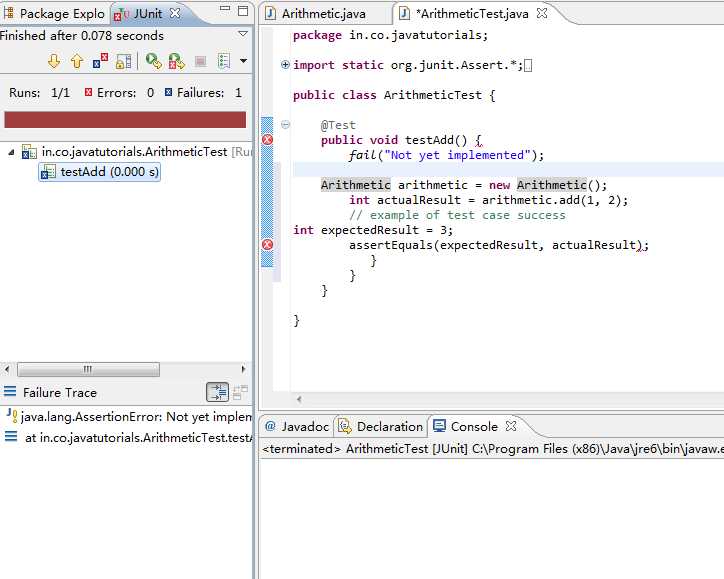The width and height of the screenshot is (724, 579).
Task: Click the Errors: 0 counter
Action: pyautogui.click(x=120, y=93)
